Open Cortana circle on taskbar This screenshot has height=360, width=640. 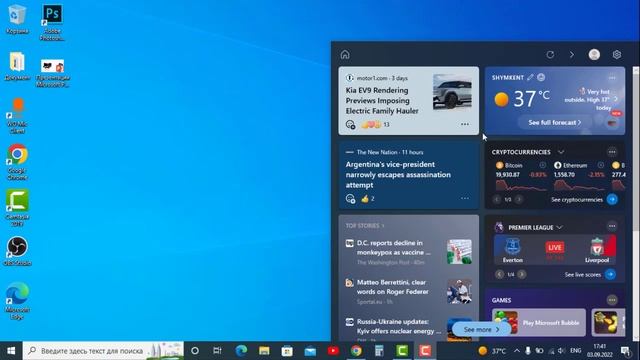pos(195,351)
